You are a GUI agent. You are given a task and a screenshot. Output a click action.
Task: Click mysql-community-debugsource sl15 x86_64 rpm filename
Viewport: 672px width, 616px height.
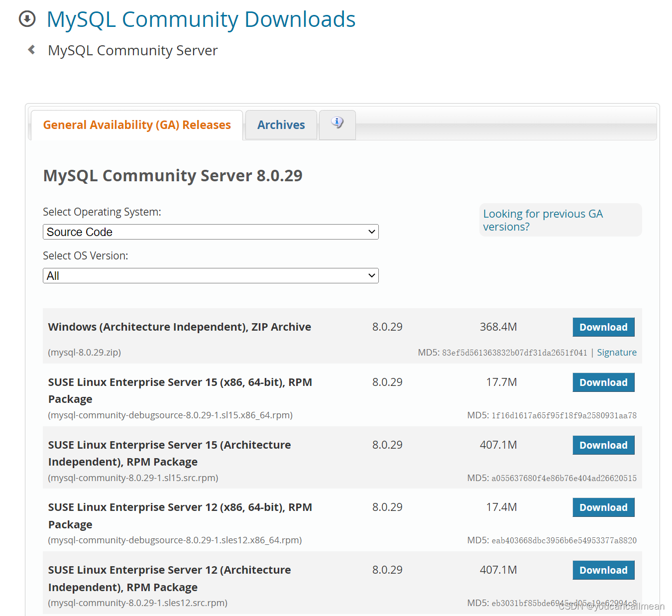coord(170,415)
